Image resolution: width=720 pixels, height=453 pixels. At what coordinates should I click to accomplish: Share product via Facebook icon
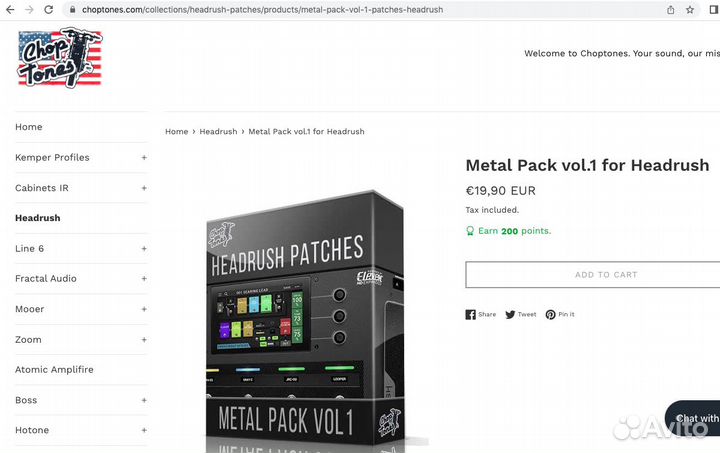coord(470,314)
